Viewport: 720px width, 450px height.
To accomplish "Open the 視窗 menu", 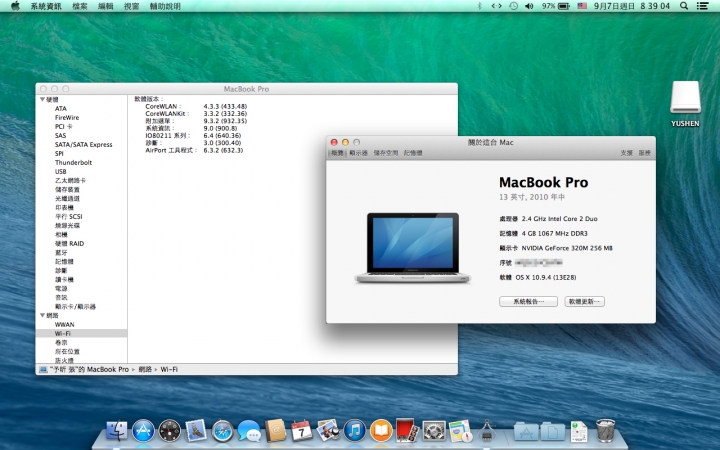I will (x=131, y=6).
